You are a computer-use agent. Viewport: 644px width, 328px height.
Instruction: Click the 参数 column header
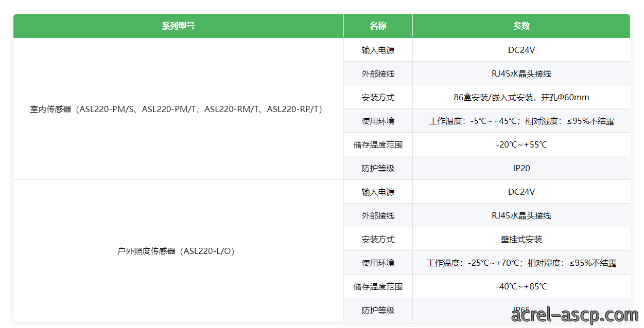(x=521, y=26)
